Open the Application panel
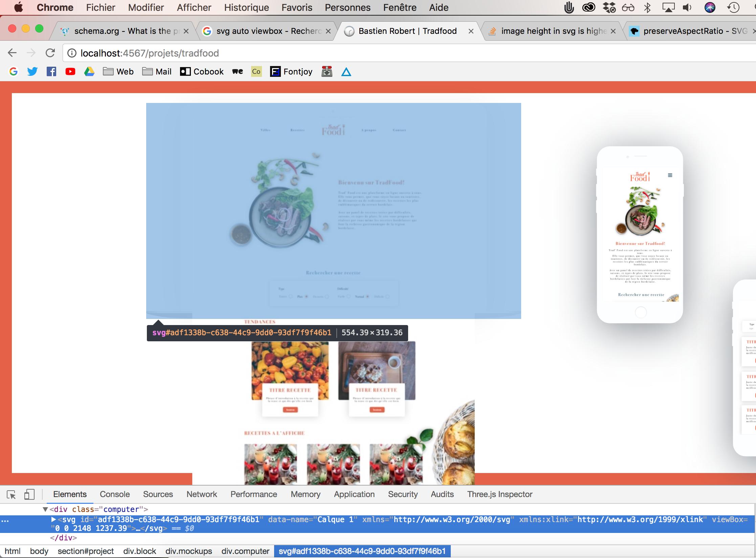 click(x=354, y=494)
